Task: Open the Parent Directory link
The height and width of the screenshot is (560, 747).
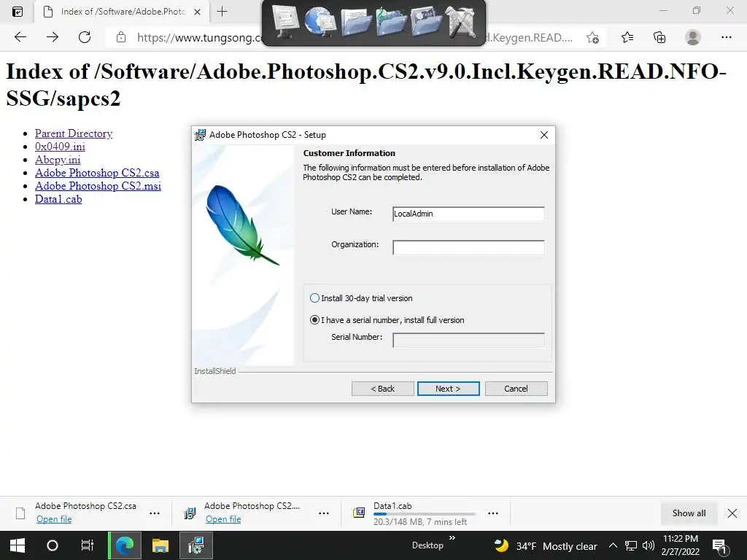Action: (74, 133)
